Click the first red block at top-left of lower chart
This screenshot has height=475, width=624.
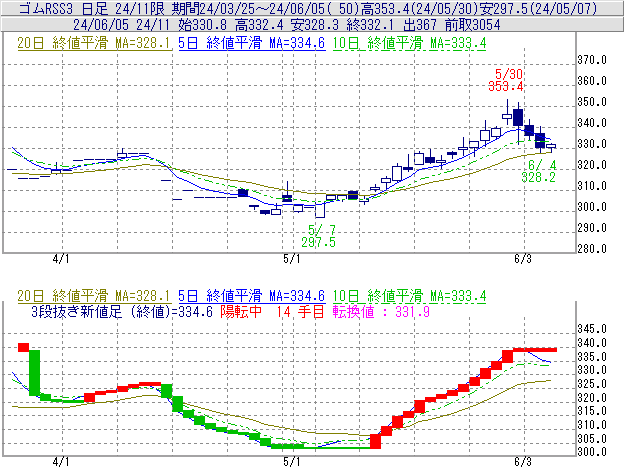click(23, 348)
